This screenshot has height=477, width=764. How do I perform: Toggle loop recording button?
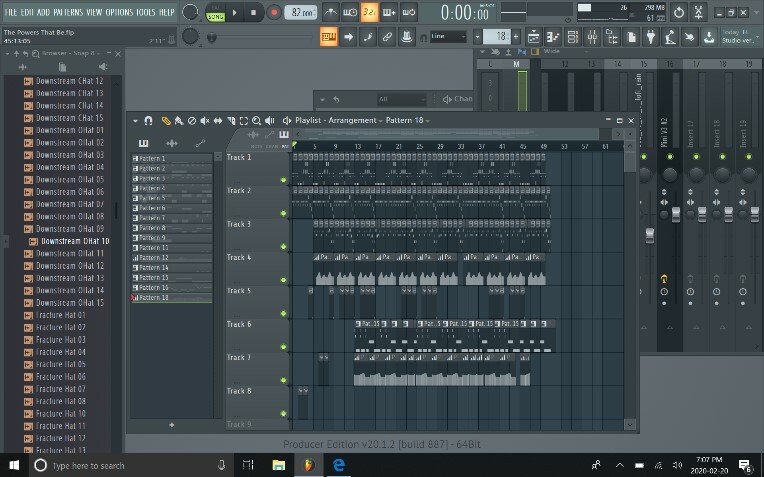tap(408, 13)
